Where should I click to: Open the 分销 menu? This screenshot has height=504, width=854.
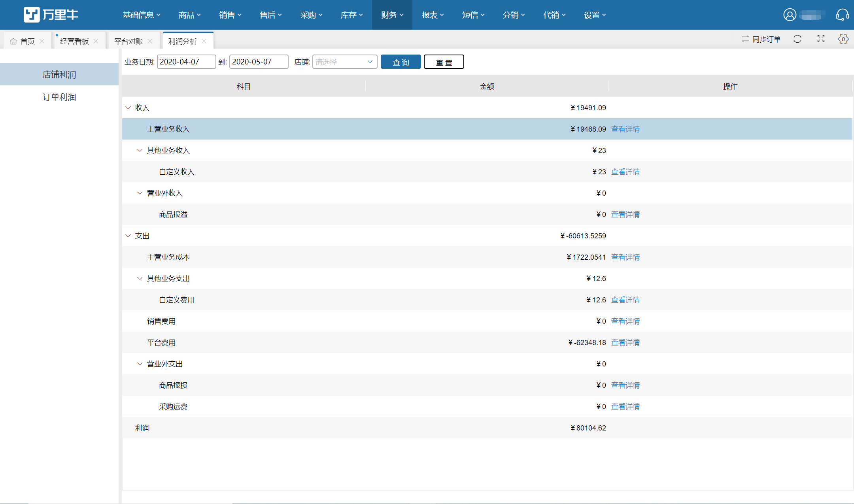(x=514, y=15)
